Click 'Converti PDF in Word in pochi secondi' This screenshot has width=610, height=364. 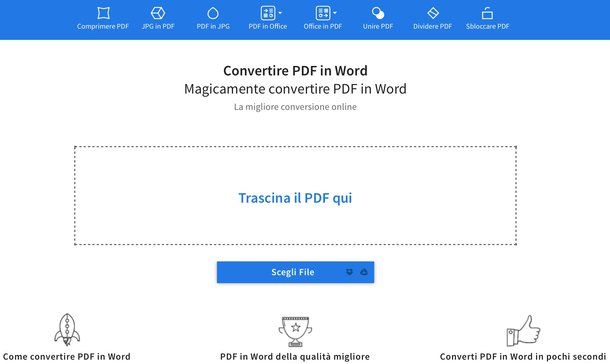(x=523, y=357)
